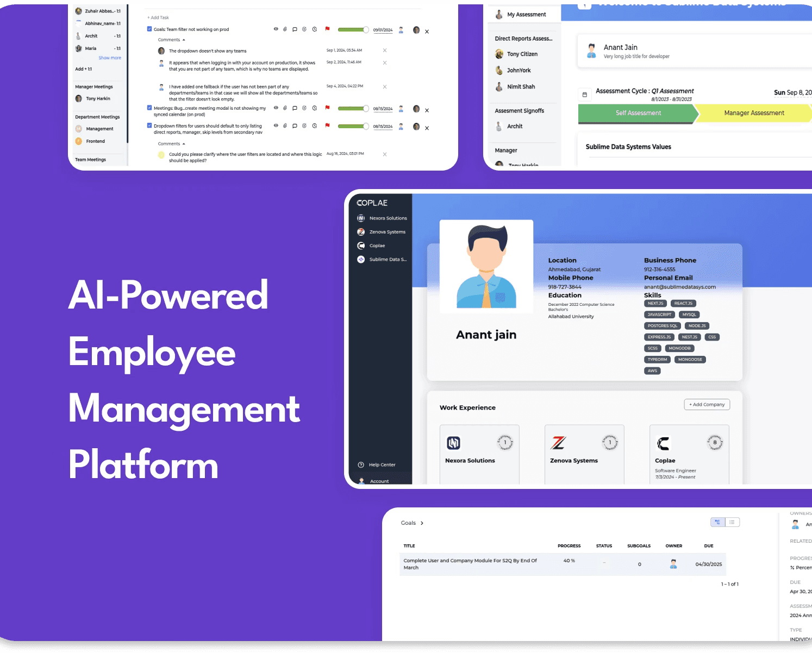Uncheck the Goals: Team filter task checkbox
This screenshot has height=653, width=812.
pos(149,29)
